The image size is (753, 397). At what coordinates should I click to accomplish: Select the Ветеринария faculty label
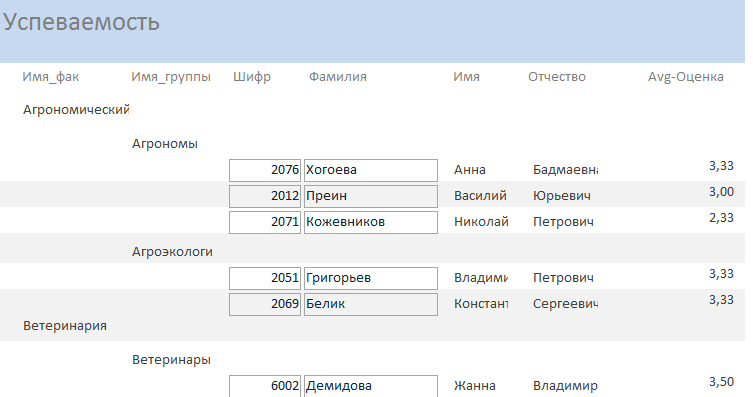pos(65,325)
